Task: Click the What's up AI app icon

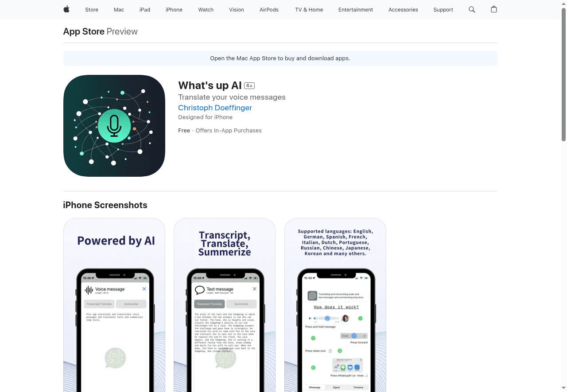Action: (x=114, y=126)
